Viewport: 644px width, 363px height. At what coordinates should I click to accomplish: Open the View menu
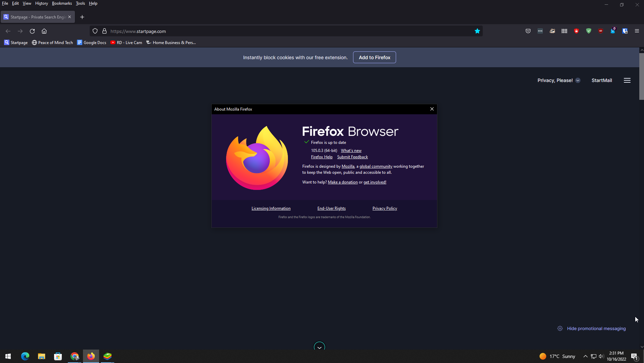tap(27, 3)
